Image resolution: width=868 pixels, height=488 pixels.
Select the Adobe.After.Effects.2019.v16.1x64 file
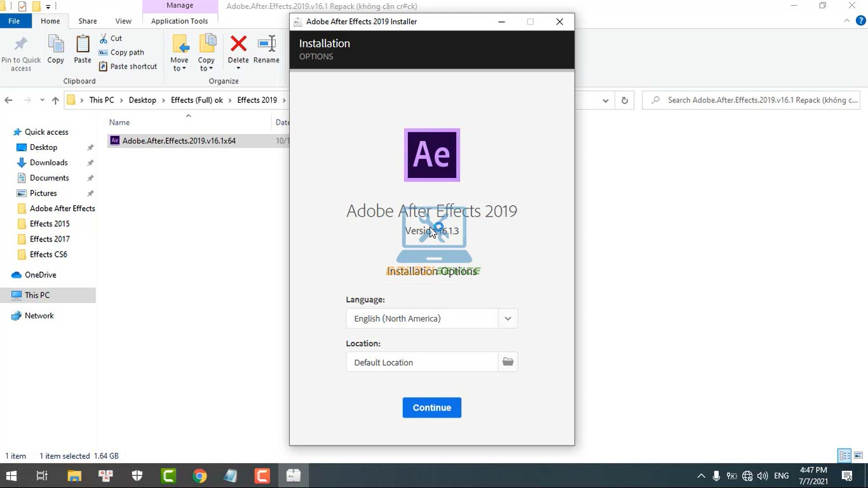(179, 141)
